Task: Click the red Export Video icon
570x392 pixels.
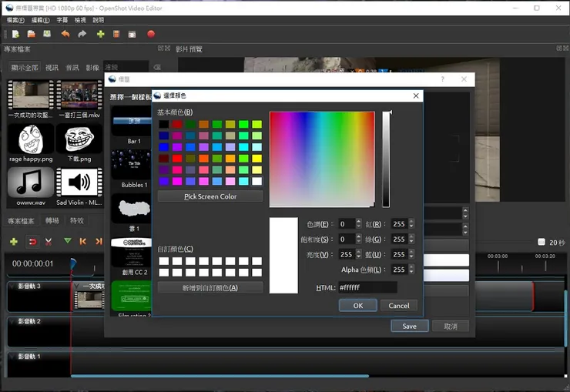Action: click(151, 34)
